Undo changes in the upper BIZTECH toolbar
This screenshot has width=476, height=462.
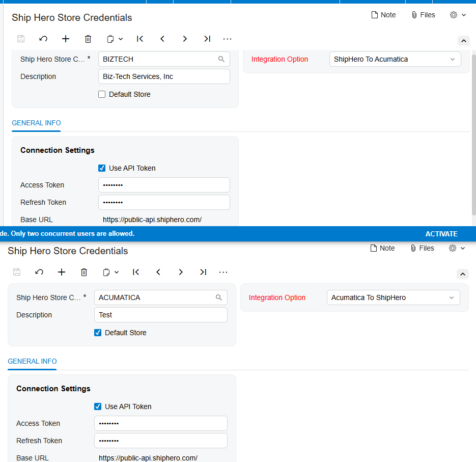[x=43, y=39]
